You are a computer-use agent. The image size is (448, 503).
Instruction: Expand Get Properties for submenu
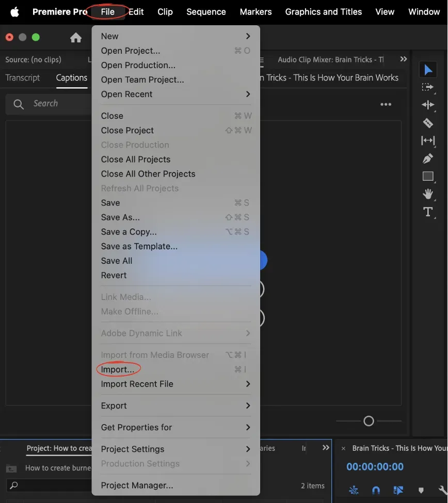[175, 428]
